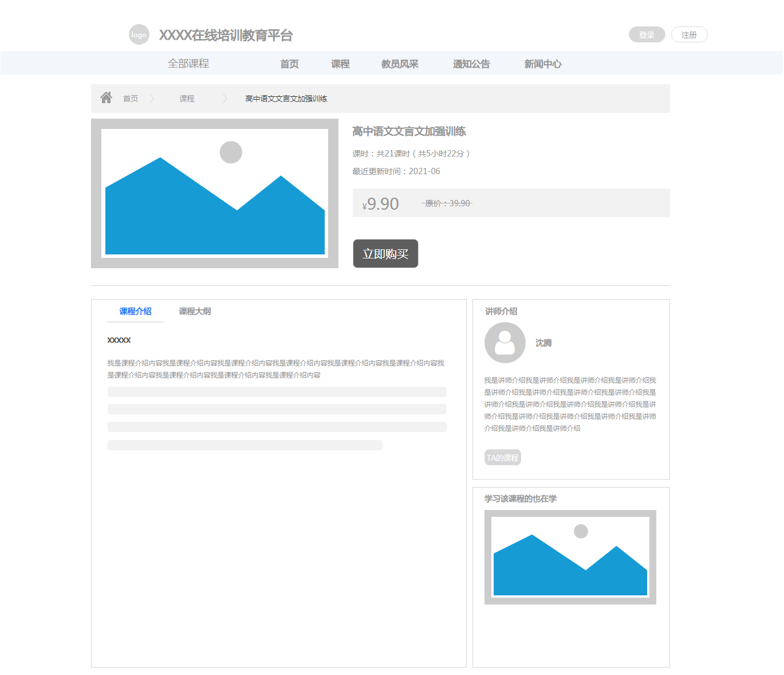The width and height of the screenshot is (784, 675).
Task: Go to 首页 in navigation bar
Action: click(289, 64)
